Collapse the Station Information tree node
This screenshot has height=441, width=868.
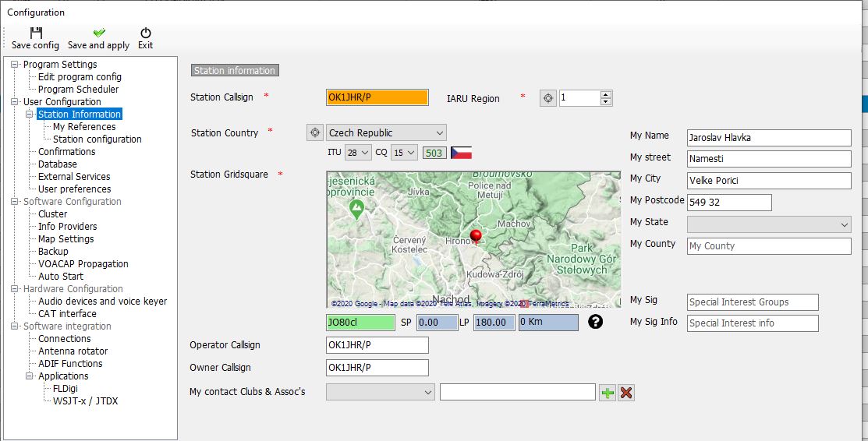coord(30,114)
